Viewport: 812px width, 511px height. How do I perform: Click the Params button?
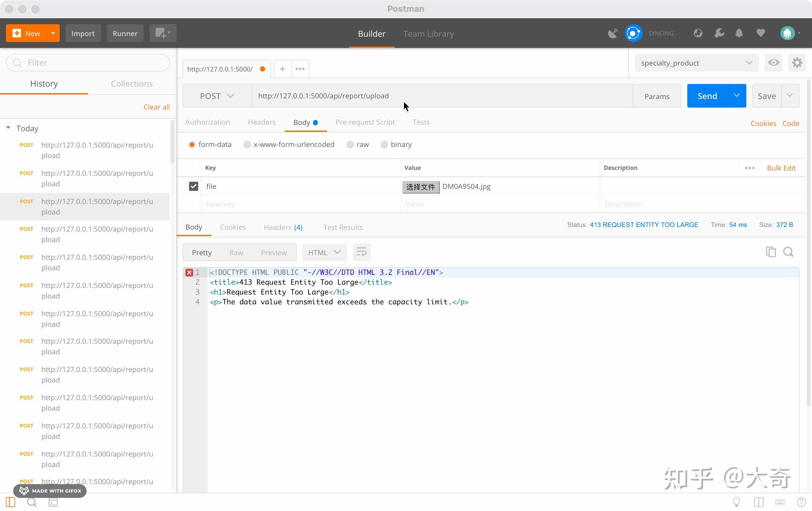[x=656, y=96]
